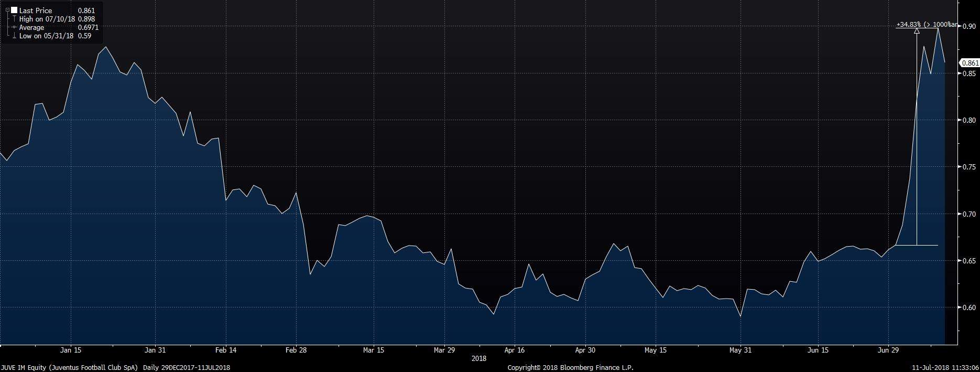Click the 0.861 last-price flag on y-axis
Image resolution: width=980 pixels, height=372 pixels.
tap(970, 63)
